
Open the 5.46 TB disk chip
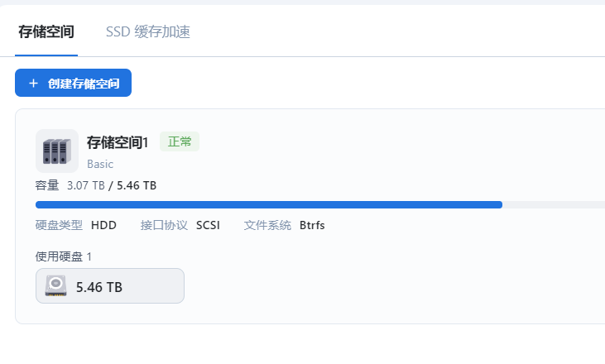(x=109, y=286)
